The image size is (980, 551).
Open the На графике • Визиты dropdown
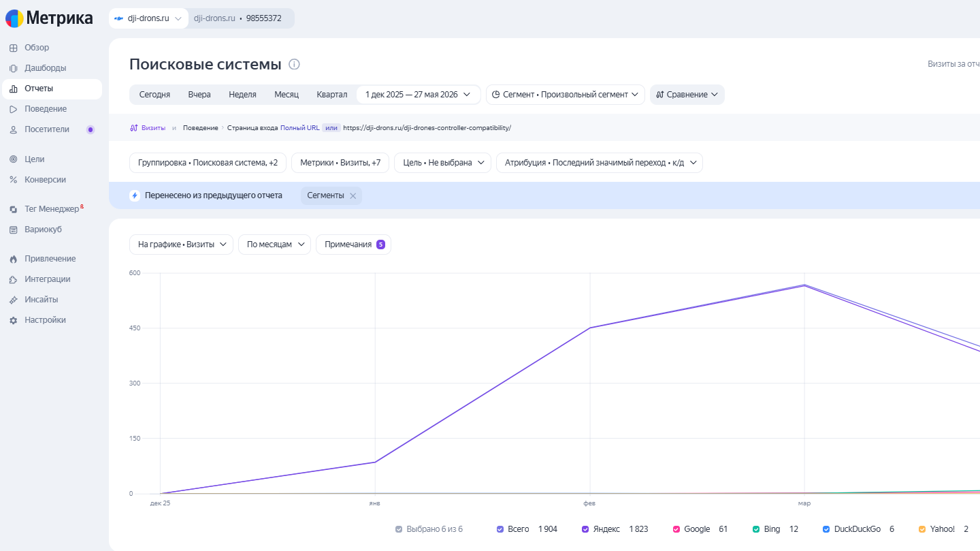tap(181, 245)
